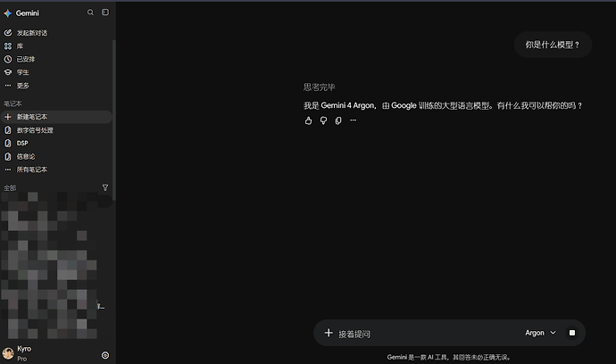This screenshot has width=616, height=364.
Task: Click the plus attach icon in prompt box
Action: click(329, 333)
